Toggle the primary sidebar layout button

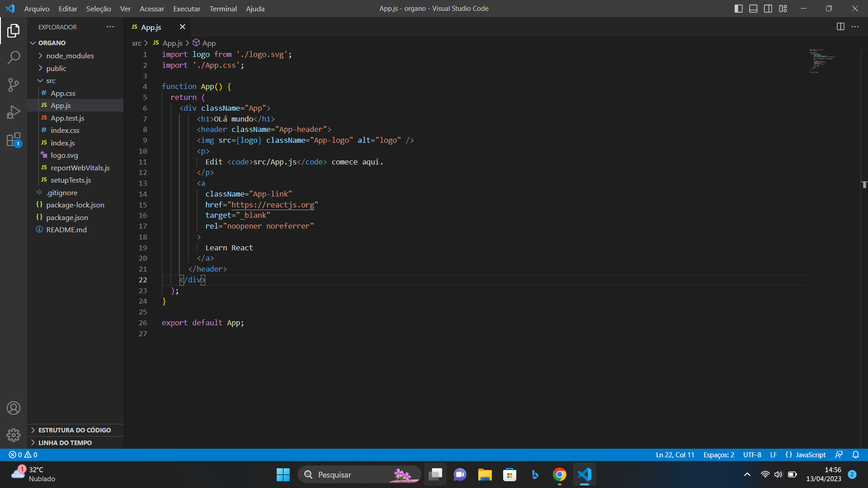click(x=738, y=9)
